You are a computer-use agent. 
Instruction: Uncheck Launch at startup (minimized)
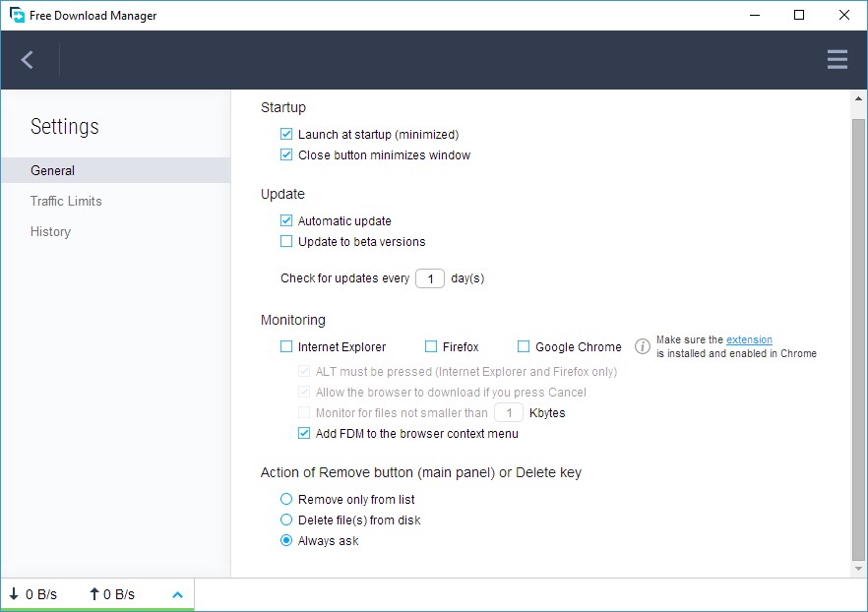coord(285,134)
